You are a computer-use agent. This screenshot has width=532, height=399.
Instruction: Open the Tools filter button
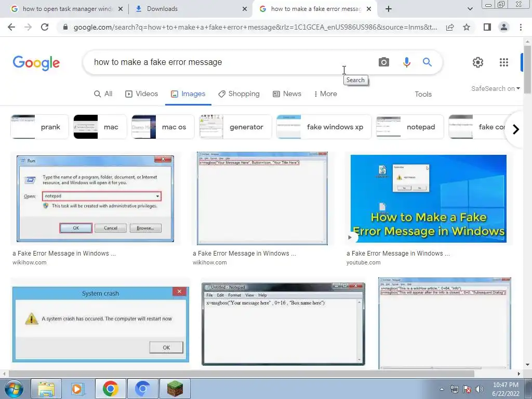(423, 95)
